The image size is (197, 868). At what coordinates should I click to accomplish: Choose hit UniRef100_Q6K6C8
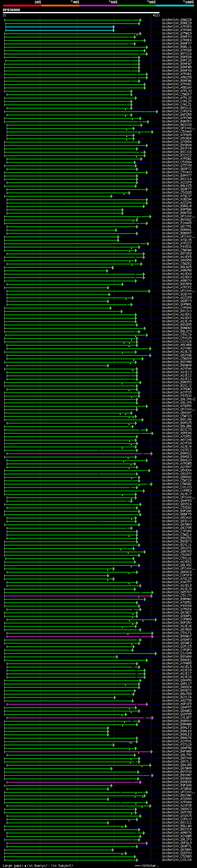[x=177, y=572]
